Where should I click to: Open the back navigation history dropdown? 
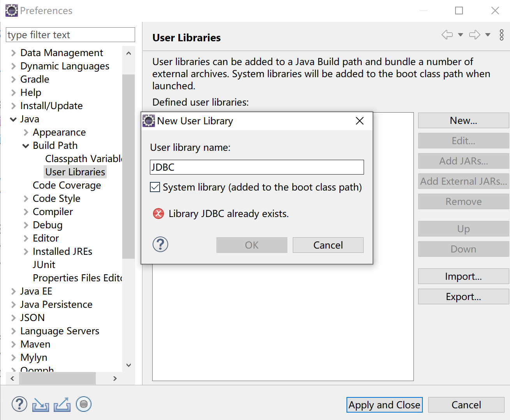[x=461, y=35]
